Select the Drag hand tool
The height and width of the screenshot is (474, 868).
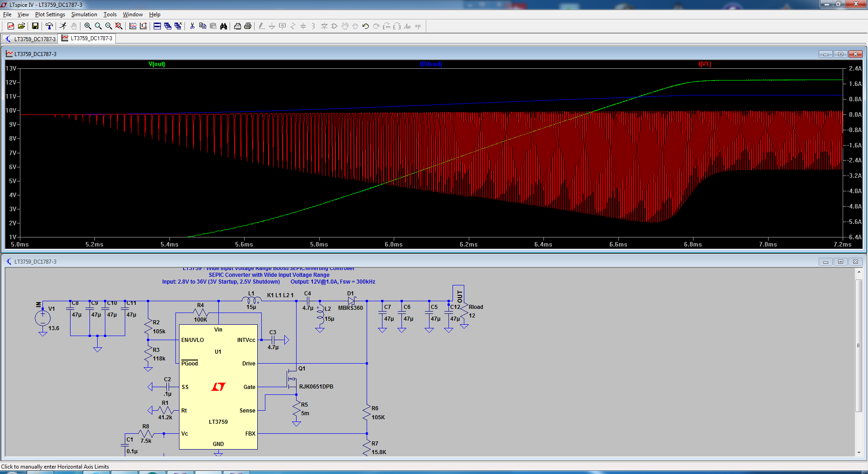355,26
